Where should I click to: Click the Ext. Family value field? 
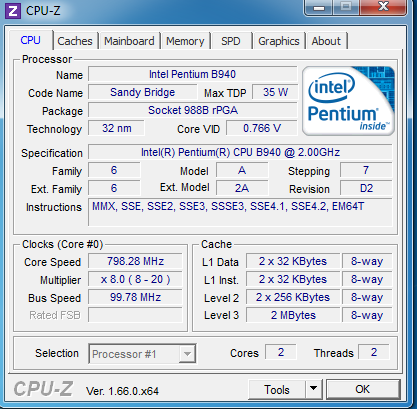coord(114,188)
